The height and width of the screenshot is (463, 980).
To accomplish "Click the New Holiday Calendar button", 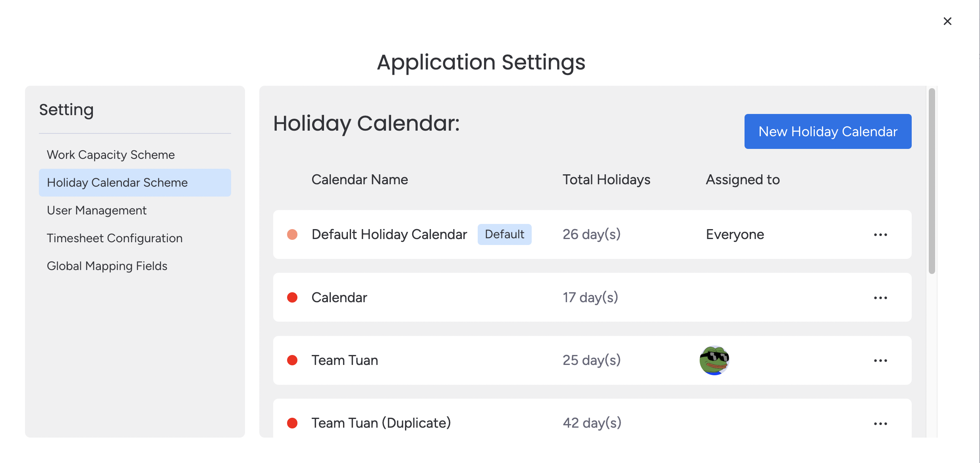I will (828, 131).
